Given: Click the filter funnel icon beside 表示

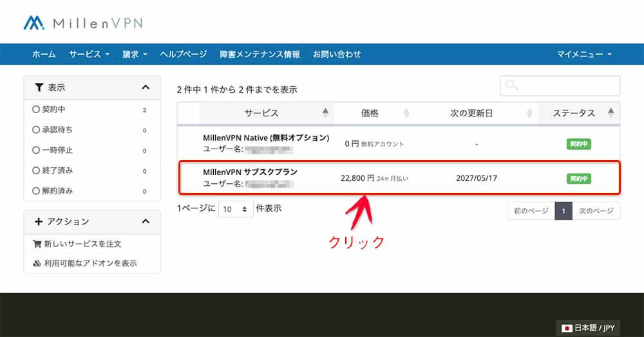Looking at the screenshot, I should click(39, 87).
